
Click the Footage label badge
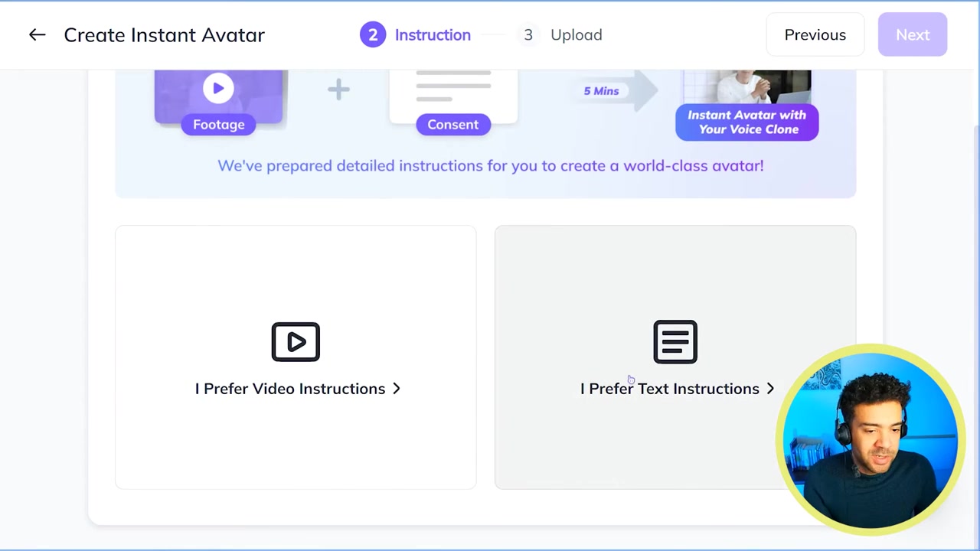pos(219,125)
